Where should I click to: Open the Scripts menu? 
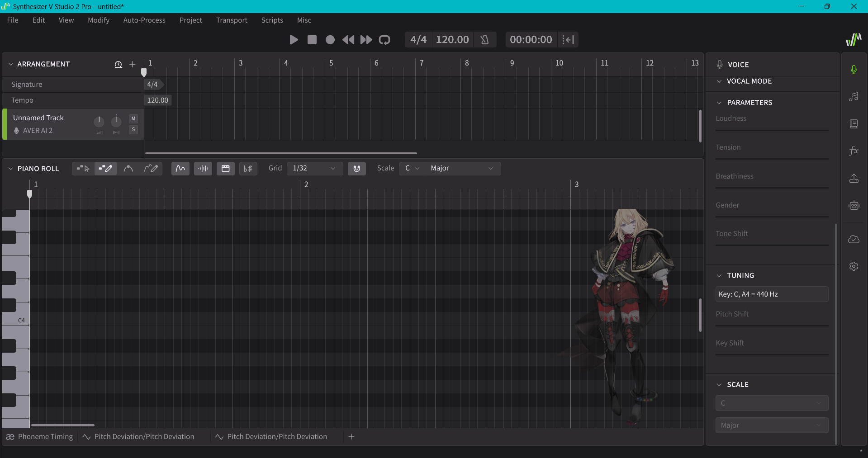pos(272,20)
